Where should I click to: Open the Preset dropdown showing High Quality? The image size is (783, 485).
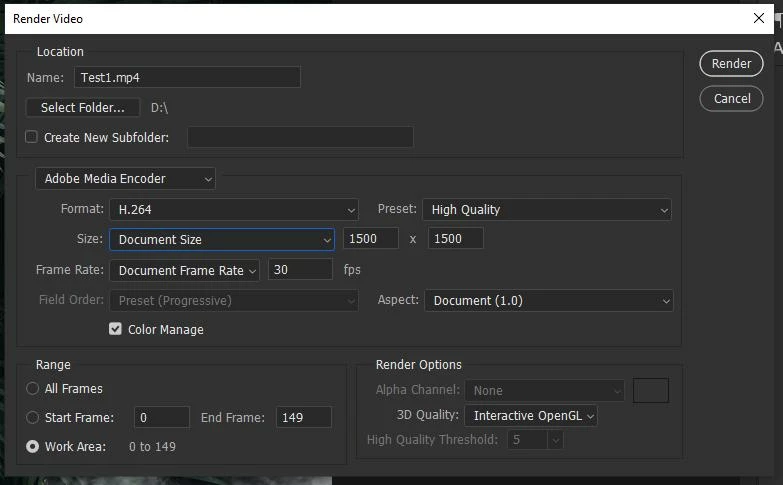[x=547, y=209]
